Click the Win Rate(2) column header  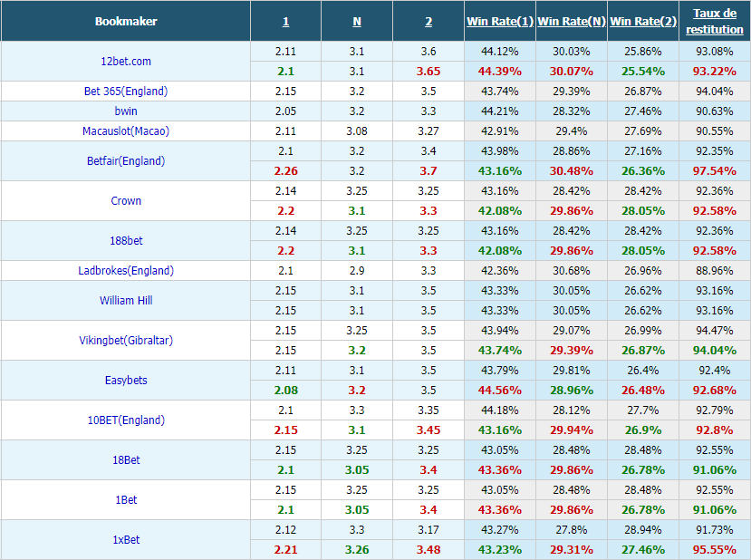(643, 22)
